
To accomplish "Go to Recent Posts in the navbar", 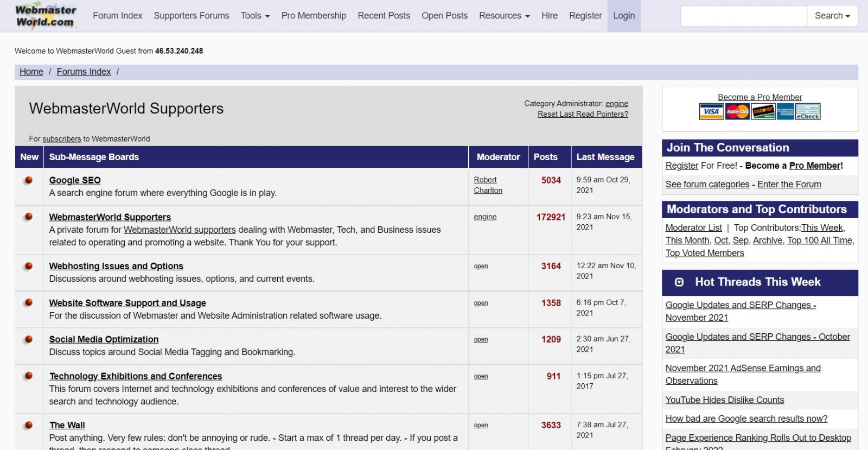I will 384,16.
